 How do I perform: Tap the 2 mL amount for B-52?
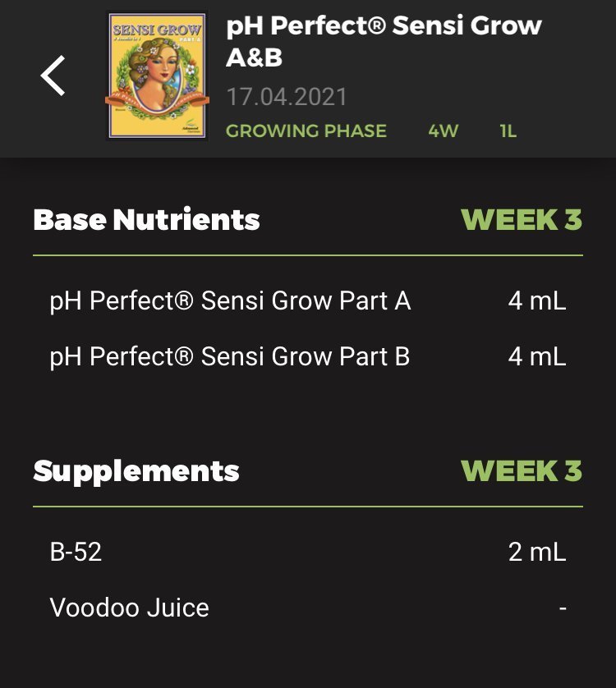537,552
